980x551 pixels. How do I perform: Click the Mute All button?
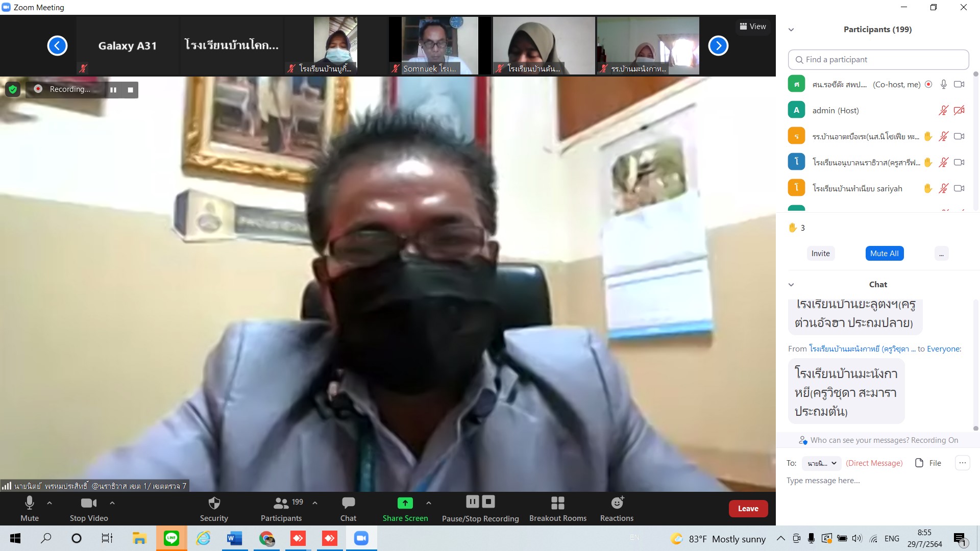(x=884, y=254)
